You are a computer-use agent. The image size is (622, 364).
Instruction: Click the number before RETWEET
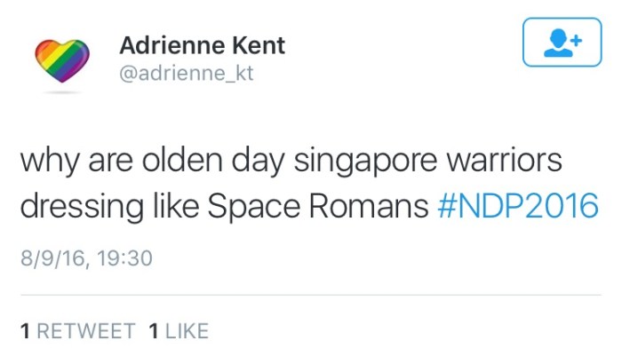[x=26, y=332]
